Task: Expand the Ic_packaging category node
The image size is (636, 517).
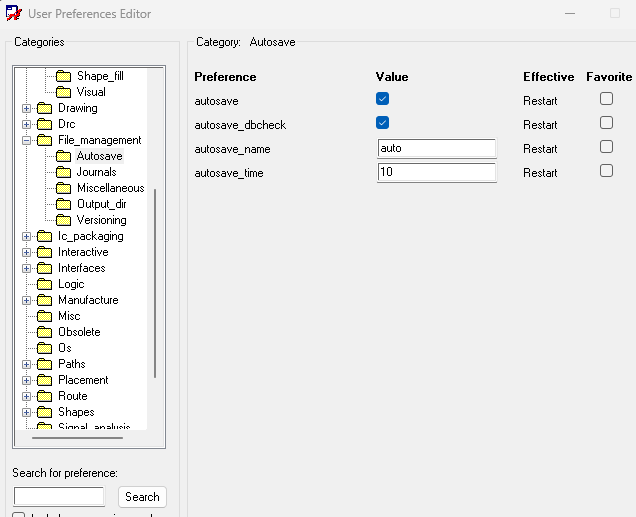Action: 26,236
